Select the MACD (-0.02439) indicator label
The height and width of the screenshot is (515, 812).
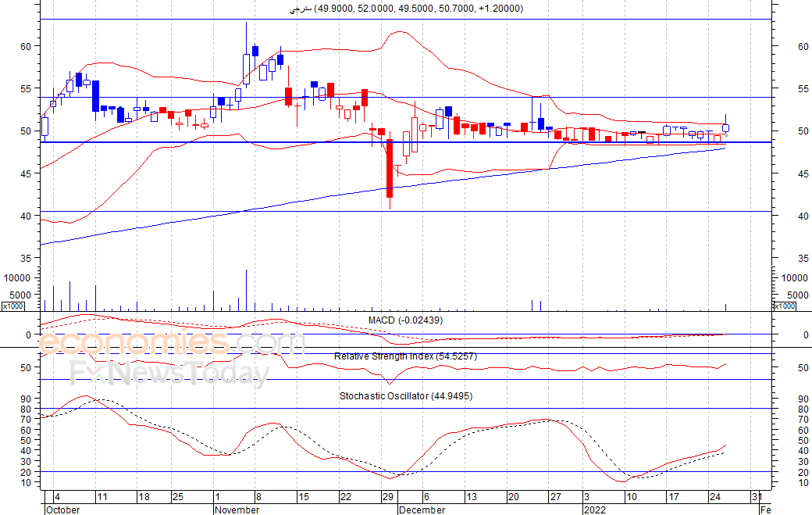tap(406, 320)
